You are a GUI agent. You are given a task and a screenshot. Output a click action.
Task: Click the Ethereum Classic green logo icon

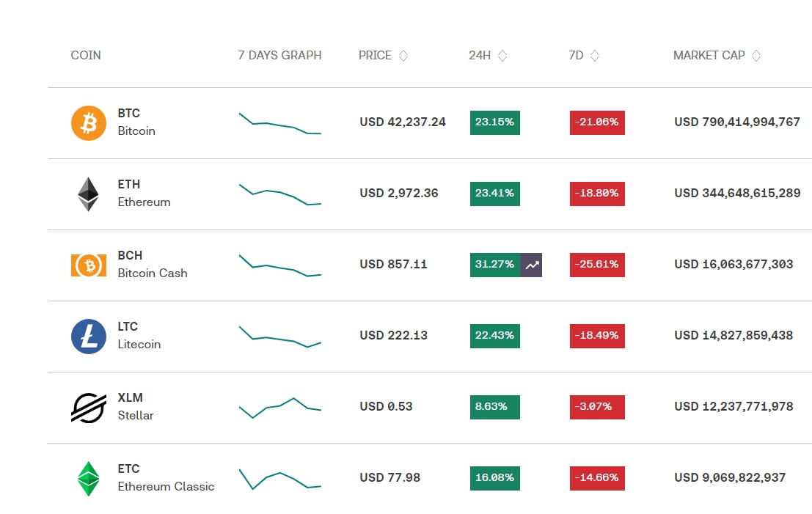pos(88,479)
